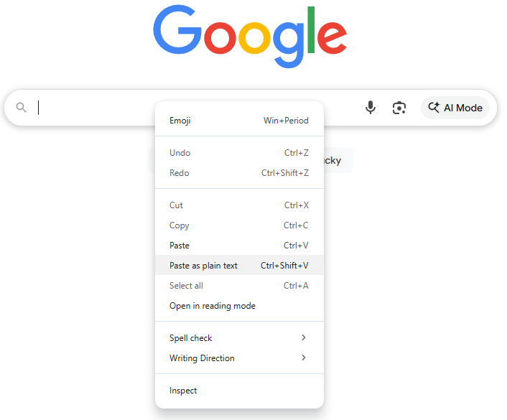The height and width of the screenshot is (420, 507).
Task: Open Google Lens image search icon
Action: 399,108
